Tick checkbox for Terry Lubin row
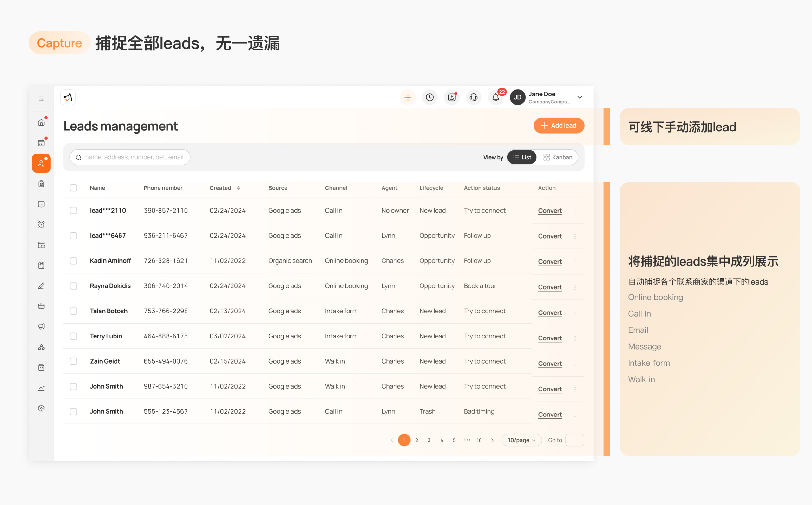812x505 pixels. (74, 336)
